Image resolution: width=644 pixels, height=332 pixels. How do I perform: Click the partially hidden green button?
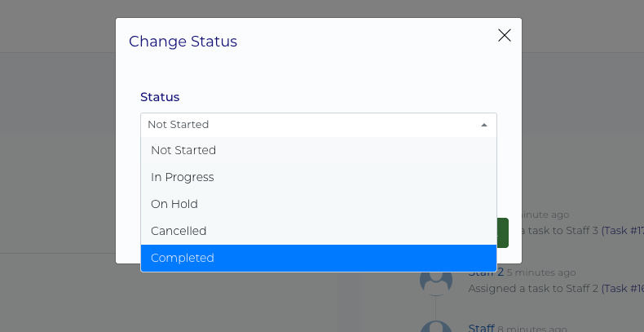coord(503,232)
